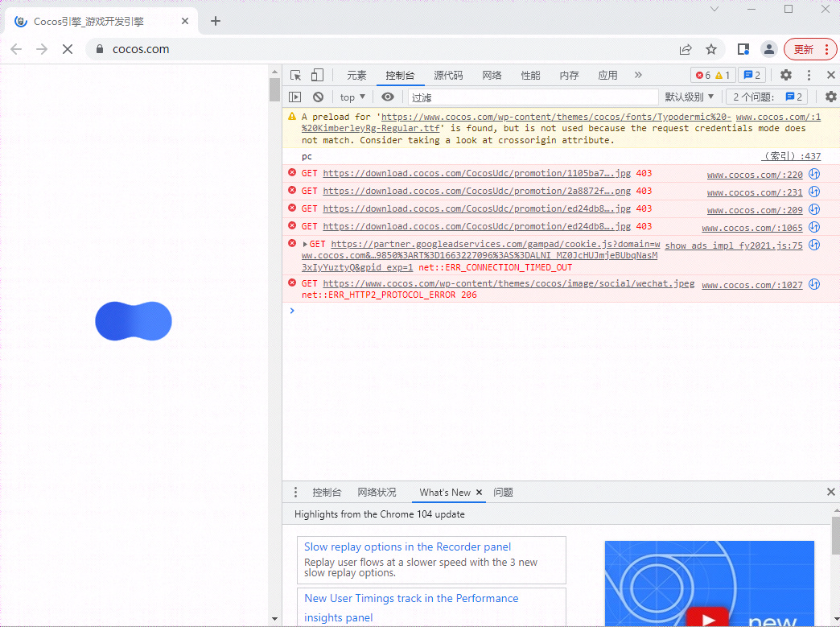Open source link www.cocos.com/:220

(755, 175)
